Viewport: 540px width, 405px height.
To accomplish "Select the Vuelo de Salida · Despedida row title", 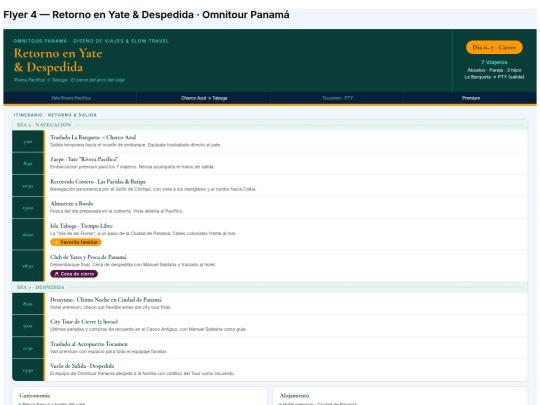I will pyautogui.click(x=82, y=366).
